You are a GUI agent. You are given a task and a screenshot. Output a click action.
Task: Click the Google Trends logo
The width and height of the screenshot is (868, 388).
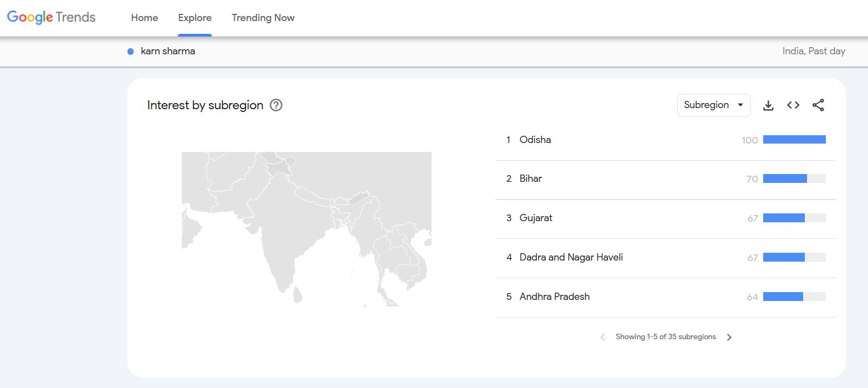click(51, 18)
